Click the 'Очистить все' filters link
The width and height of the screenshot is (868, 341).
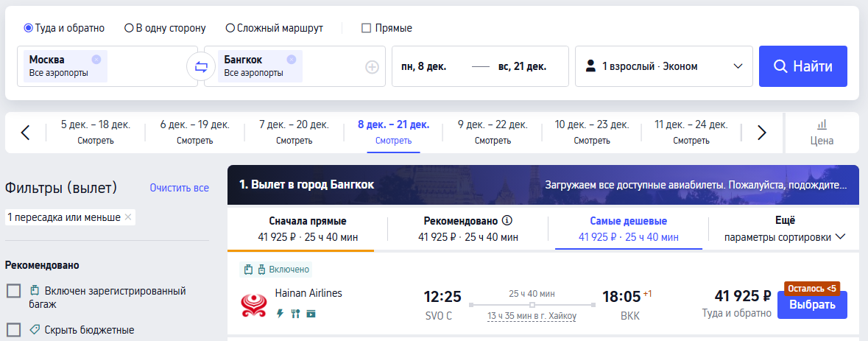click(179, 188)
